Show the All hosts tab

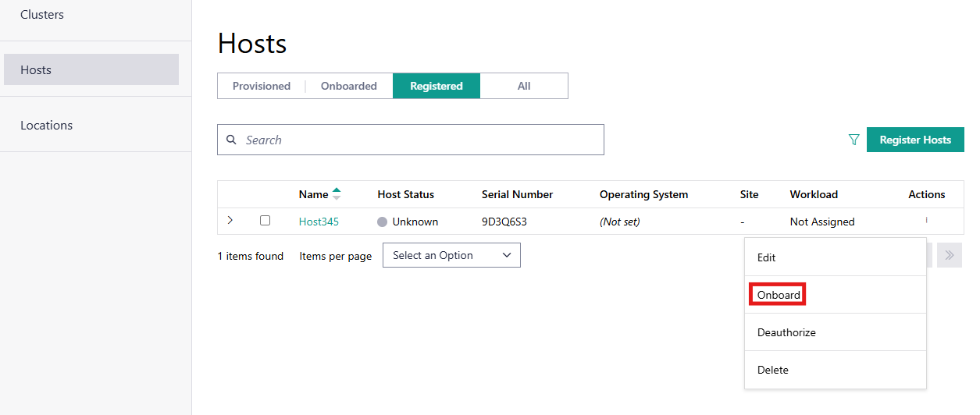point(524,86)
